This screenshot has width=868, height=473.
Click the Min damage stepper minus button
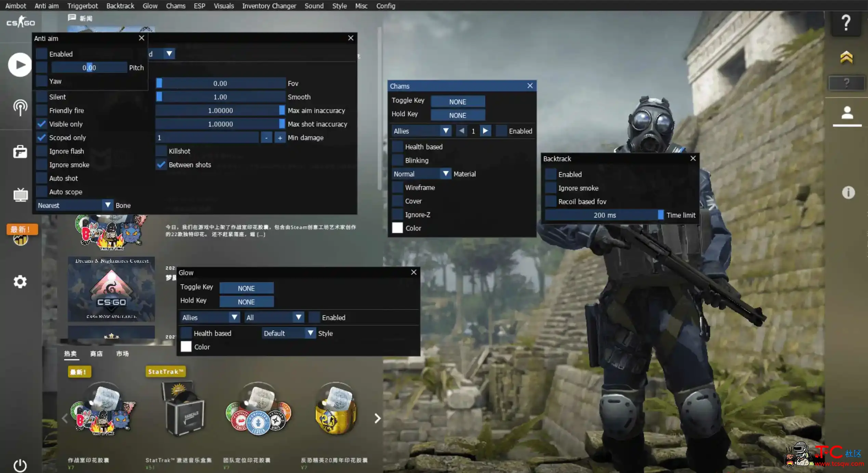coord(266,137)
